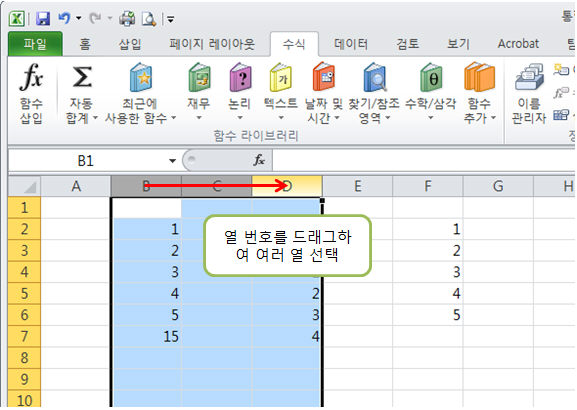Open the Text (텍스트) functions book icon

[281, 77]
